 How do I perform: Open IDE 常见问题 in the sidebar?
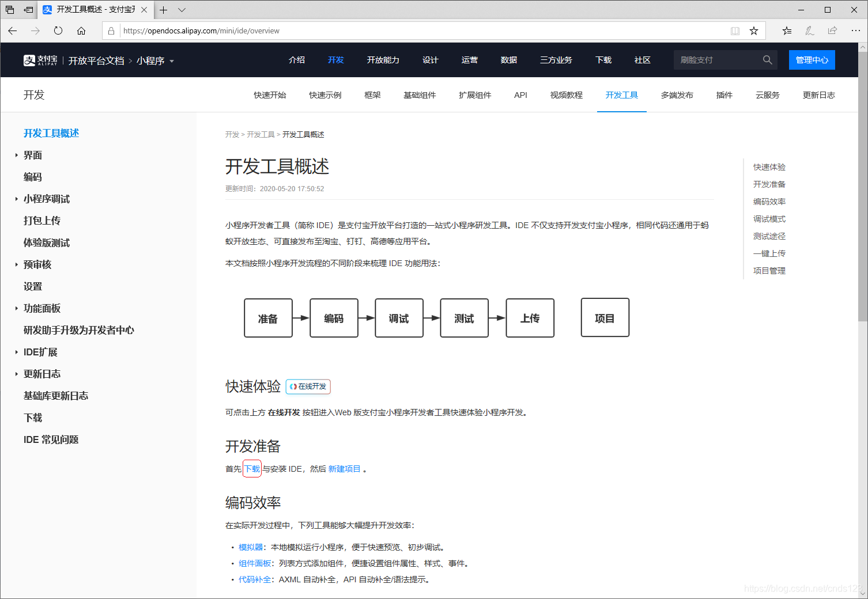coord(51,439)
